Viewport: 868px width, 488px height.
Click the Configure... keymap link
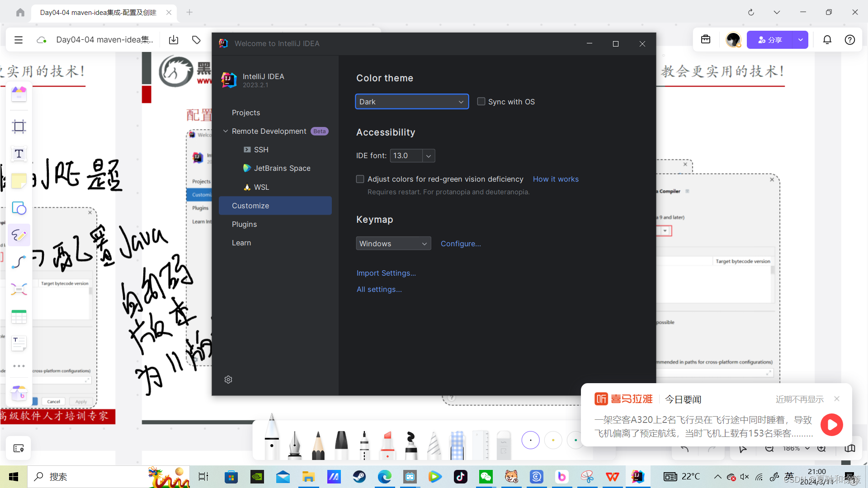(x=461, y=244)
